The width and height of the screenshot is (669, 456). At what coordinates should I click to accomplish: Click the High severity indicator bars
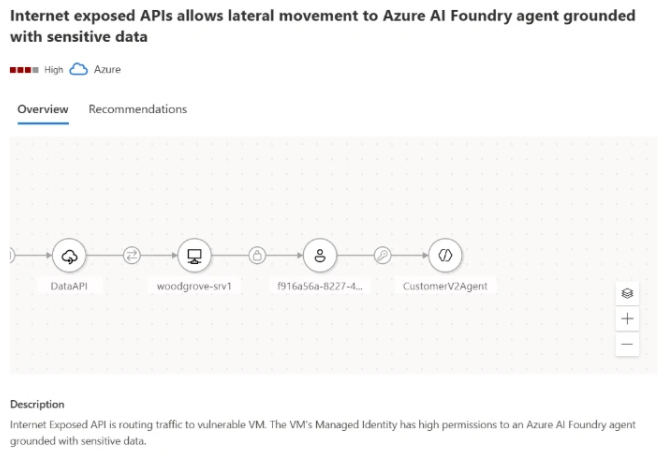tap(24, 70)
